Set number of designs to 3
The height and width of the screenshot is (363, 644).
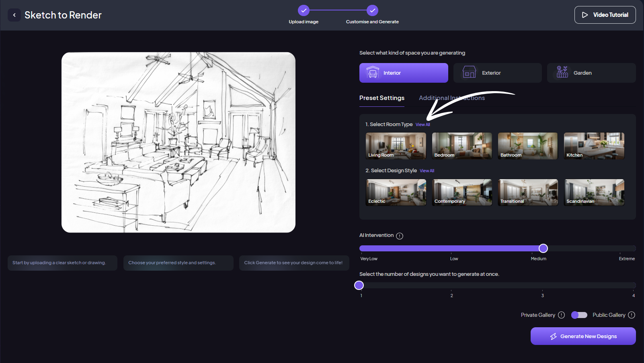pos(542,286)
